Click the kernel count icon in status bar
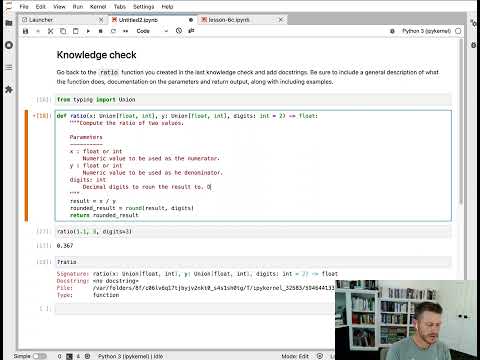 pyautogui.click(x=87, y=356)
